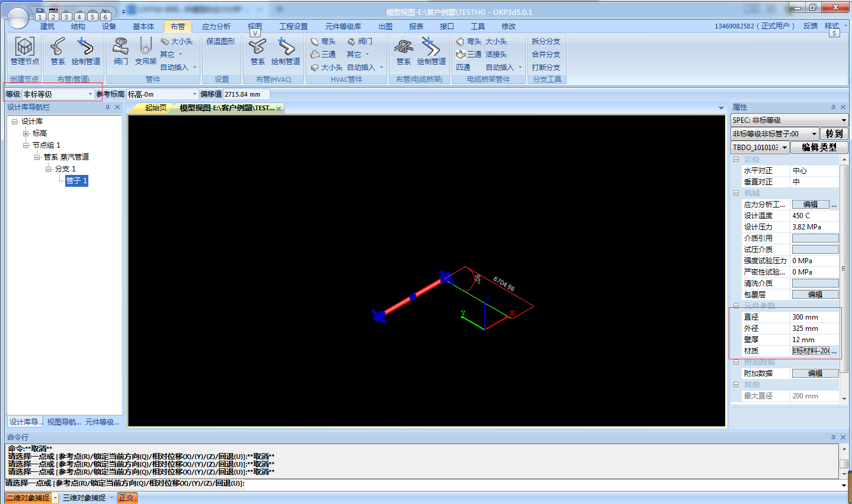The image size is (852, 504).
Task: Click the 管理节点 cube icon
Action: click(x=24, y=46)
